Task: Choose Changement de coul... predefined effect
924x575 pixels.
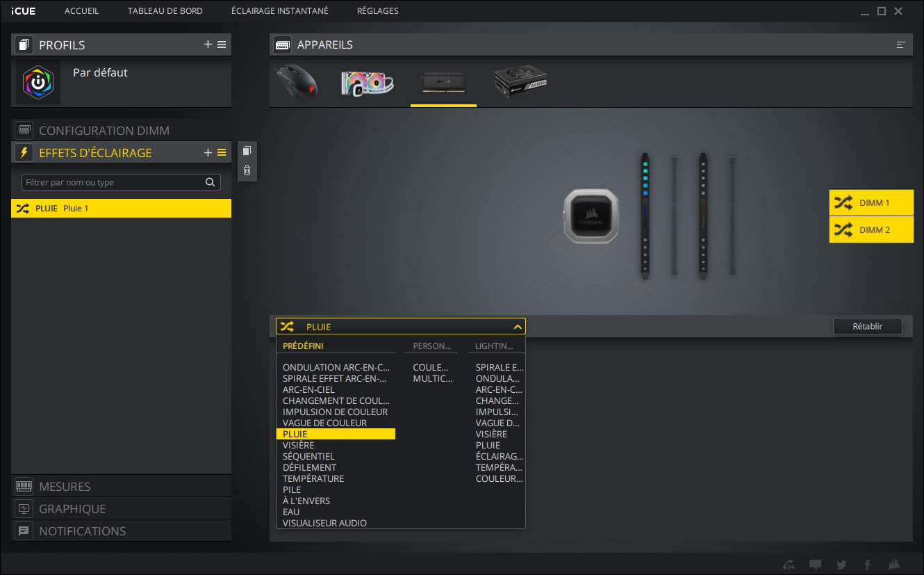Action: point(337,400)
